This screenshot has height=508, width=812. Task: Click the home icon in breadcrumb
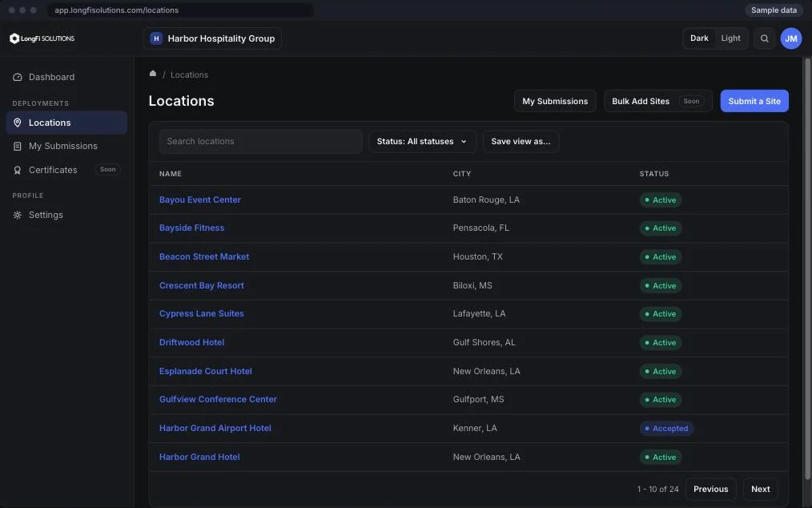click(153, 74)
